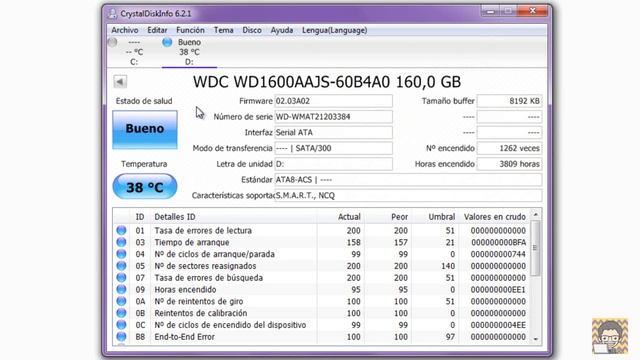Click the Estándar field ATA8-ACS

tap(408, 180)
